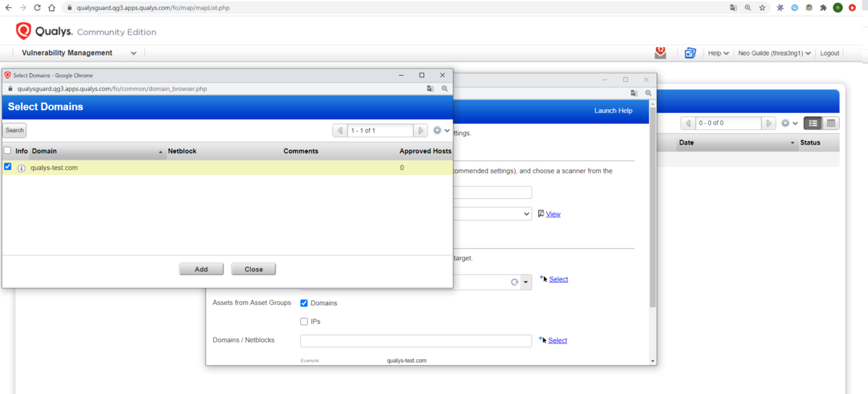Go to next page in Select Domains pager
The image size is (868, 394).
click(420, 130)
